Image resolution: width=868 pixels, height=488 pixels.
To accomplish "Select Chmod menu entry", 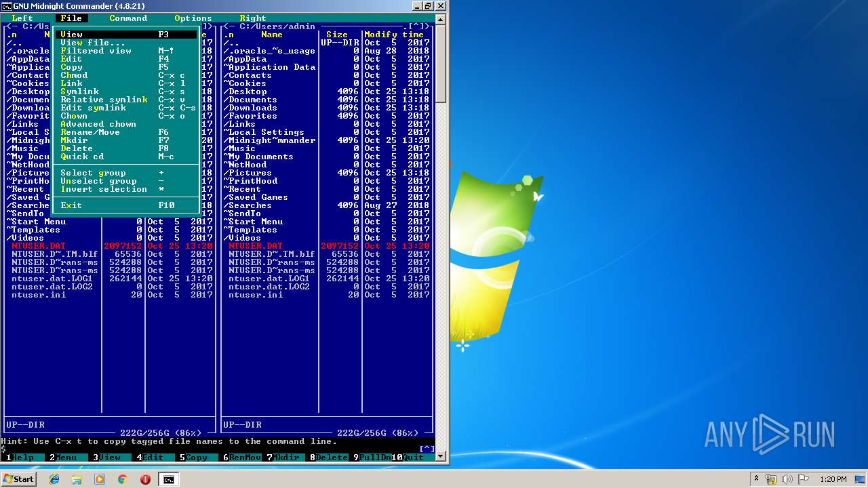I will (125, 75).
